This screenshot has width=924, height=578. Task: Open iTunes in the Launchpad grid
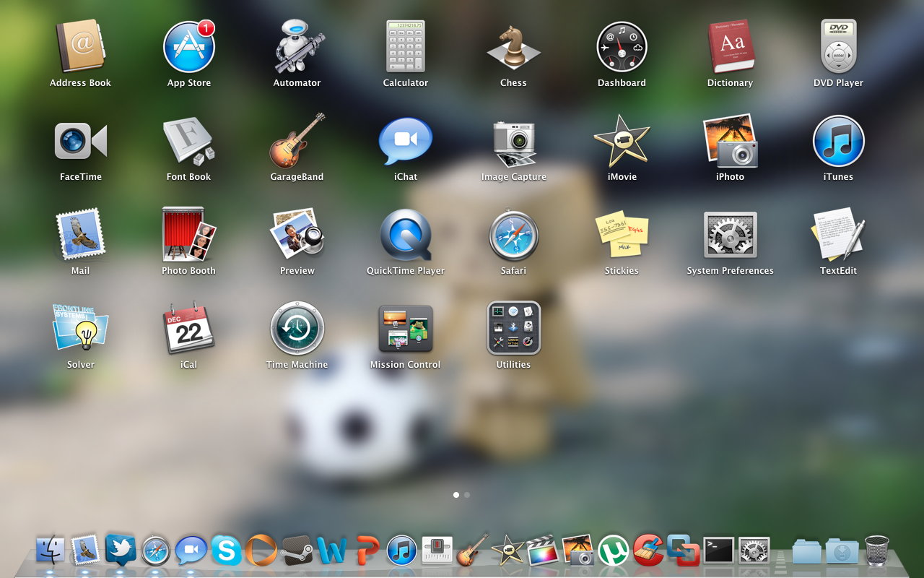click(x=839, y=141)
